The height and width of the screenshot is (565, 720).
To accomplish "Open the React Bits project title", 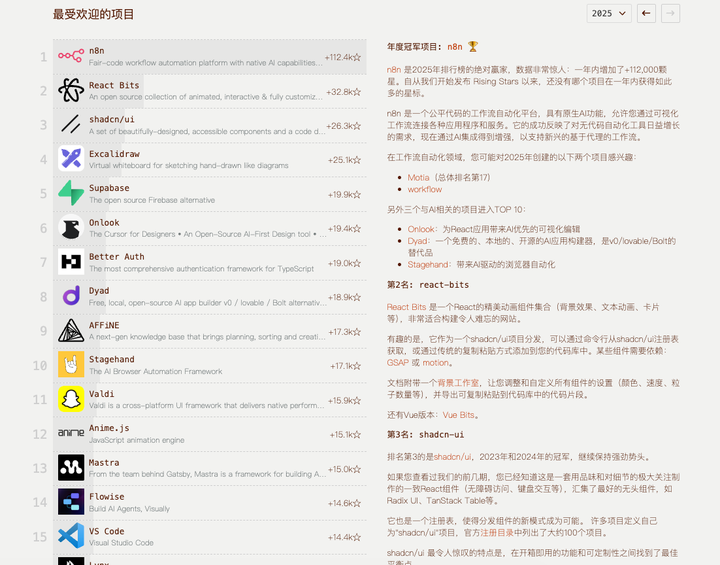I will tap(114, 85).
